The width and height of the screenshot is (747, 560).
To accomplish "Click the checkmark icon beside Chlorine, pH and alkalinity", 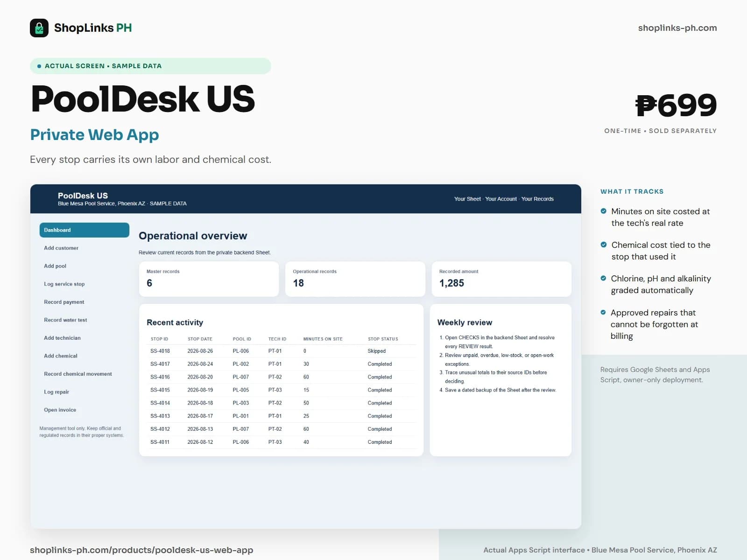I will 603,278.
